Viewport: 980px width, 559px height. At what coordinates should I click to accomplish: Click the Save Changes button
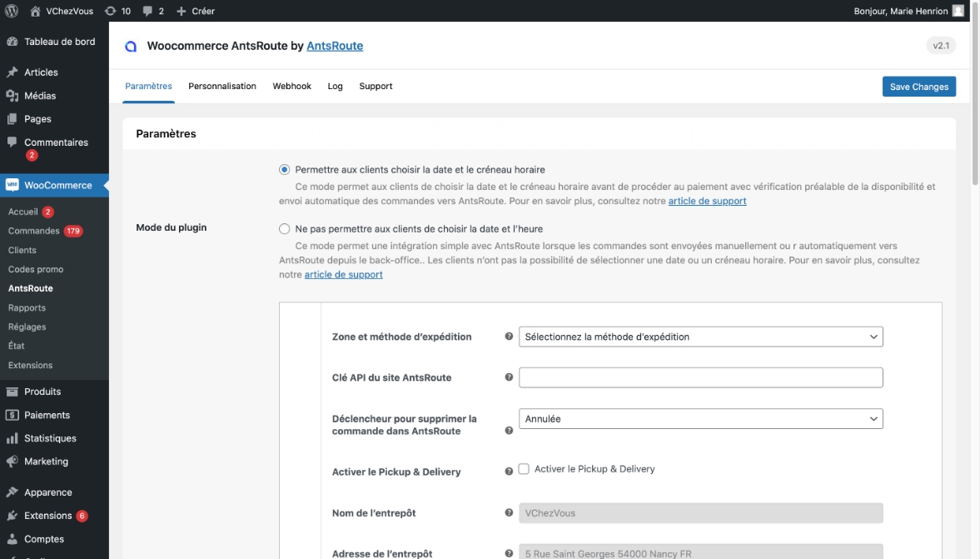tap(918, 86)
